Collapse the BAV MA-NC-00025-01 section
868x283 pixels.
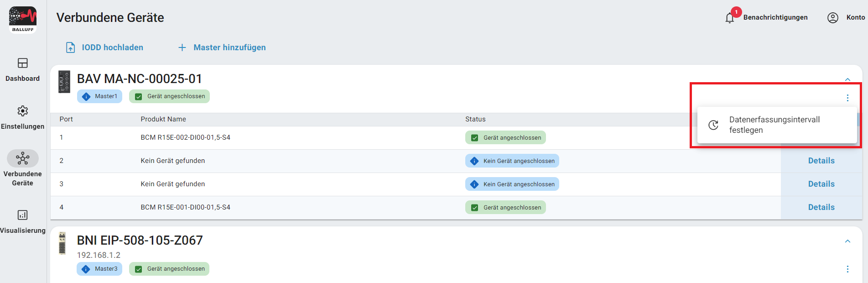[847, 79]
